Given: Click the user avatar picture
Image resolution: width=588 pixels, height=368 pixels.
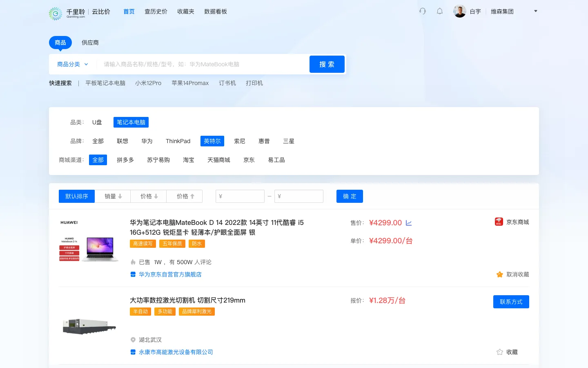Looking at the screenshot, I should (x=460, y=11).
